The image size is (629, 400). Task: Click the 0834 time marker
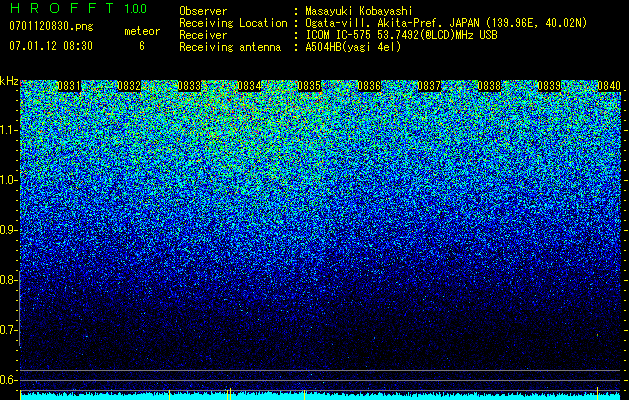click(x=249, y=86)
